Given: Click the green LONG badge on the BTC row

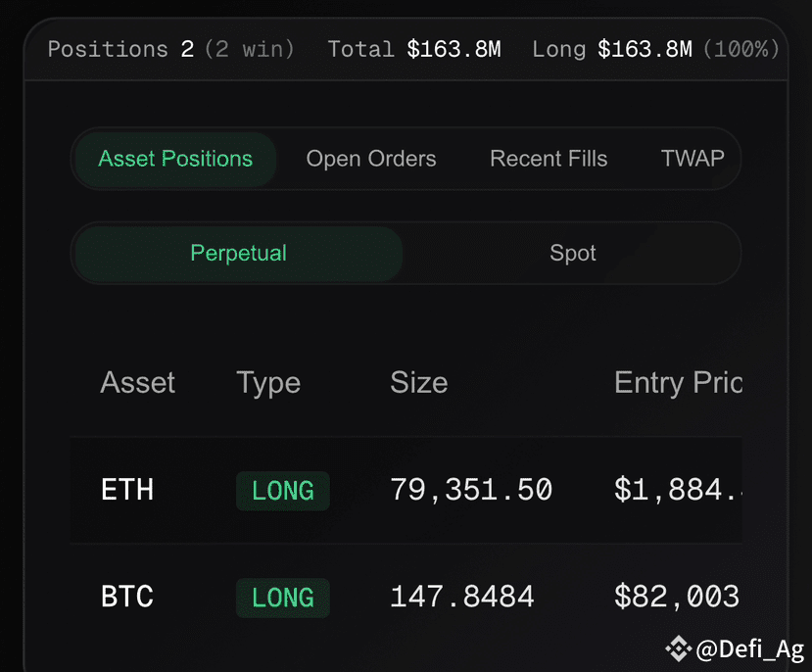Looking at the screenshot, I should [x=282, y=597].
